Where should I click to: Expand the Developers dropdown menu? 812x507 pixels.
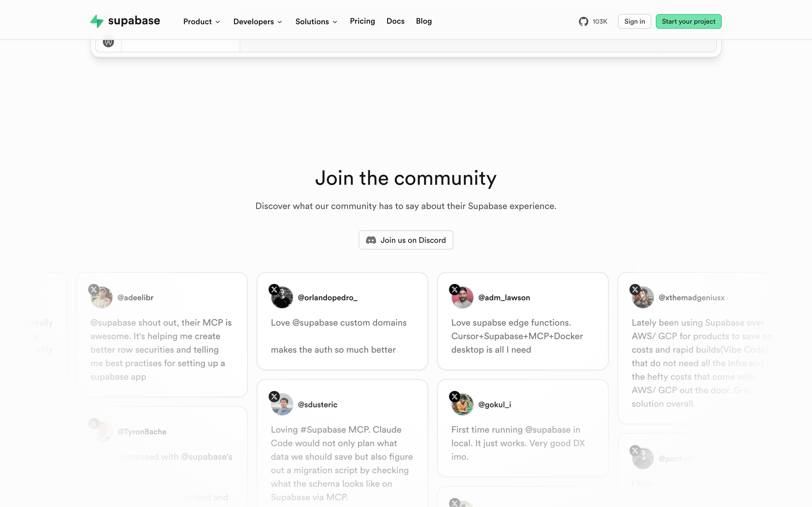coord(258,21)
